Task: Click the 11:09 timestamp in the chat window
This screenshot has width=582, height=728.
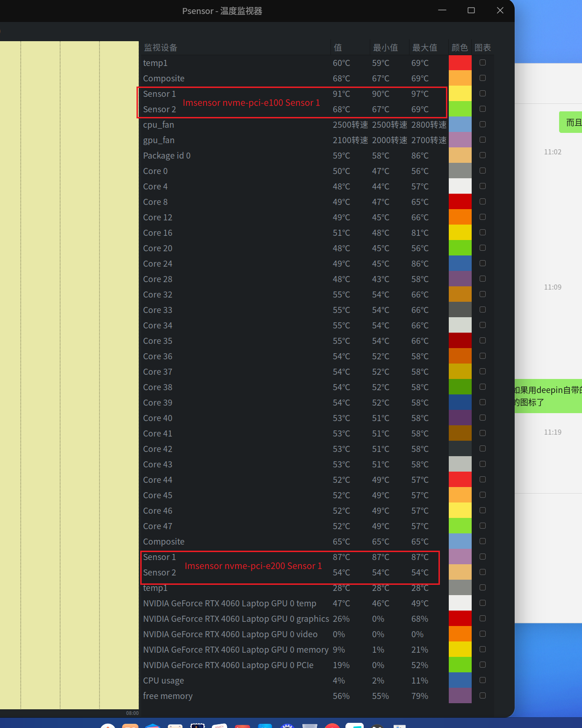Action: coord(553,287)
